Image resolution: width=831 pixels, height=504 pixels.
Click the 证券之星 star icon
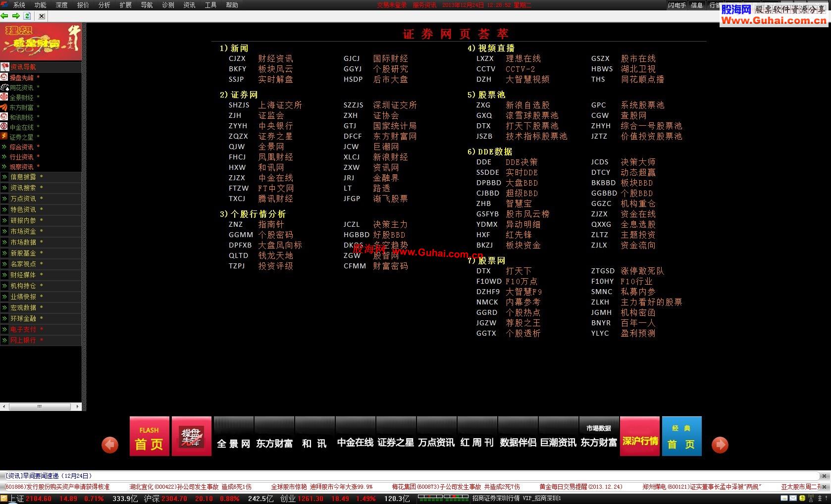4,137
